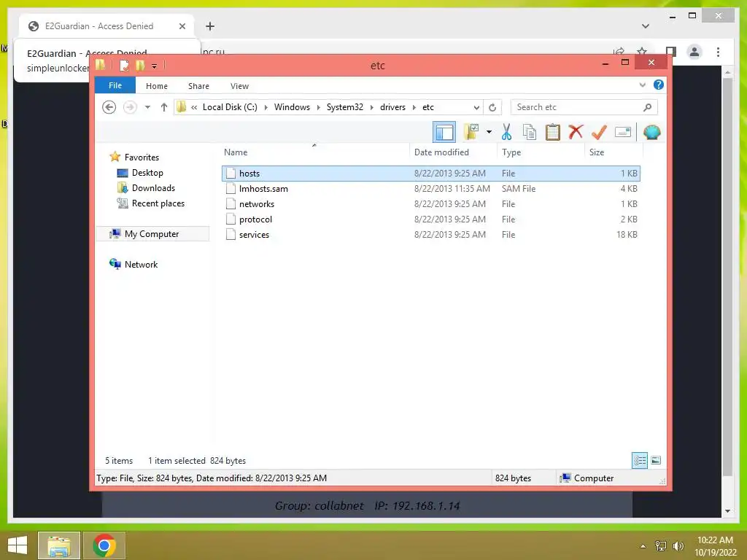Viewport: 747px width, 560px height.
Task: Click the rename icon in toolbar
Action: (x=623, y=133)
